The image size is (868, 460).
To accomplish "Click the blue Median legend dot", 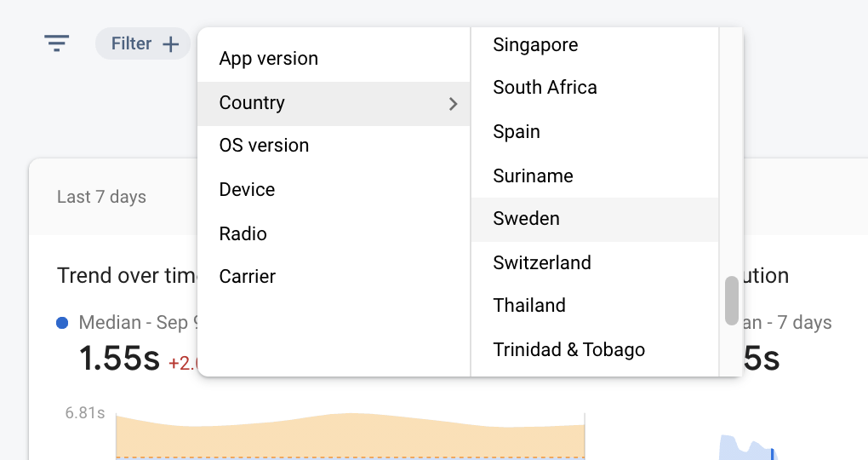I will [x=62, y=323].
